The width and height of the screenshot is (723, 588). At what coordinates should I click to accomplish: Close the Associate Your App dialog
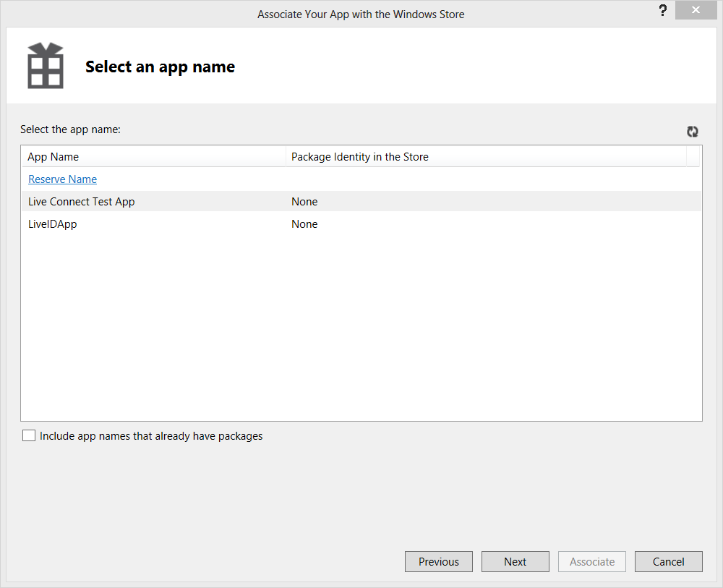[696, 11]
